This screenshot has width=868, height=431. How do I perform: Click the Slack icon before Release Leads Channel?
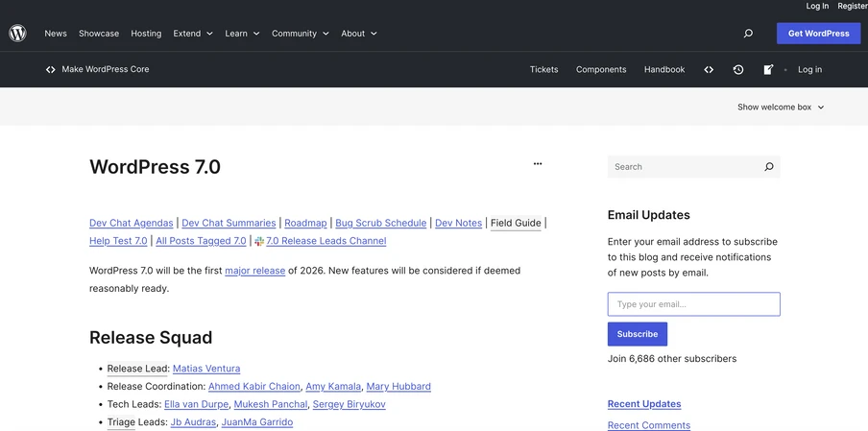pyautogui.click(x=259, y=241)
